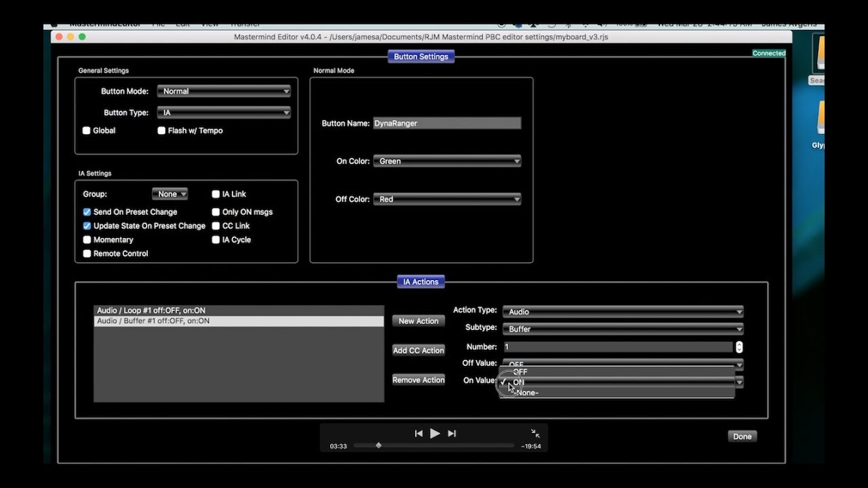
Task: Click the Mastermind Editor window title
Action: coord(421,37)
